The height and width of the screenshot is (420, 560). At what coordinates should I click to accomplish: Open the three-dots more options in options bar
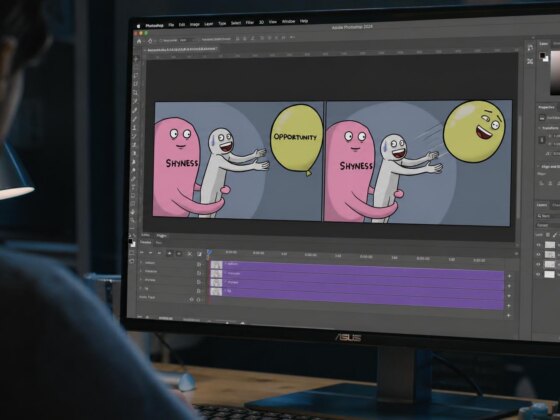click(x=292, y=37)
